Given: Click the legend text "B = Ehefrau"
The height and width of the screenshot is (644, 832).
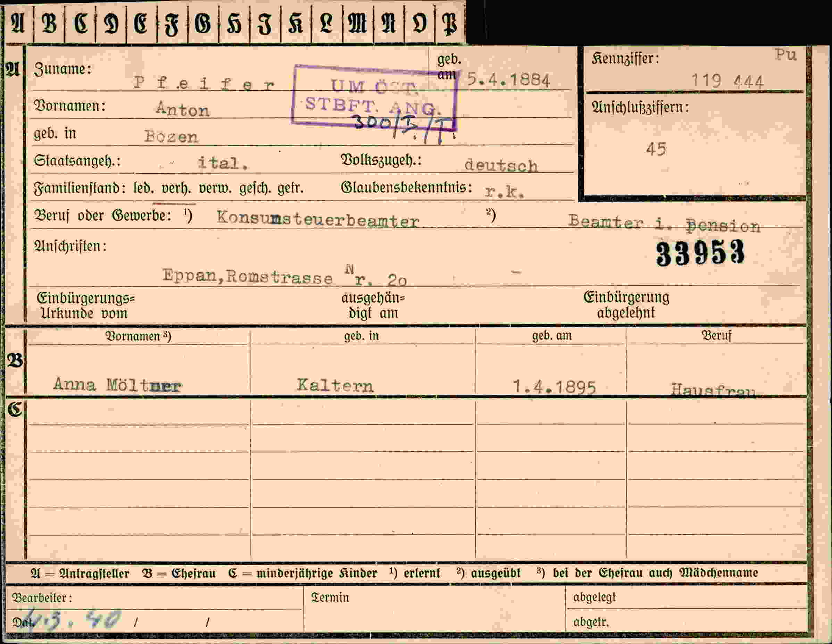Looking at the screenshot, I should [x=179, y=574].
